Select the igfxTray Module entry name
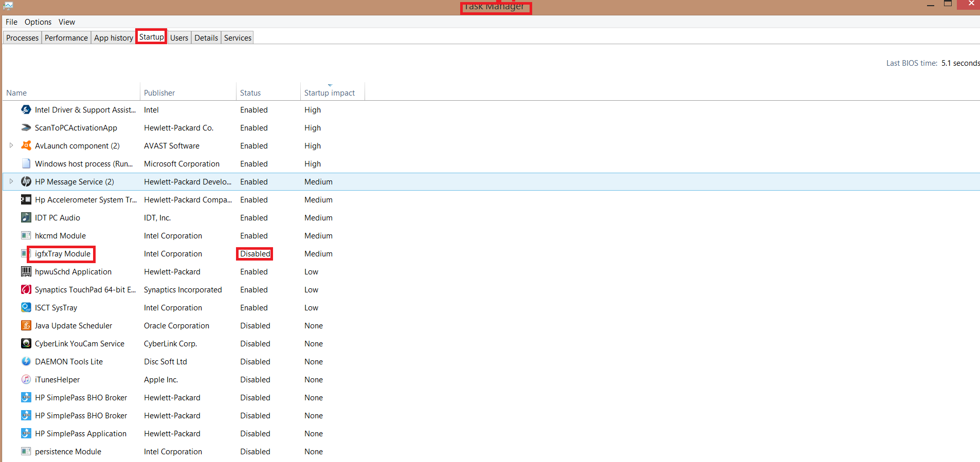Screen dimensions: 980x462 (x=63, y=254)
